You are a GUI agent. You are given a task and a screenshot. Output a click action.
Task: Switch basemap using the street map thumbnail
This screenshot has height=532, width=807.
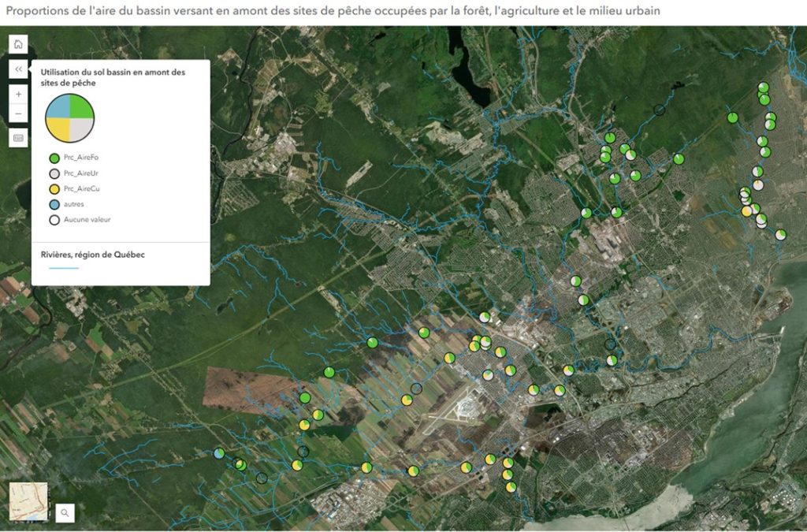[28, 502]
